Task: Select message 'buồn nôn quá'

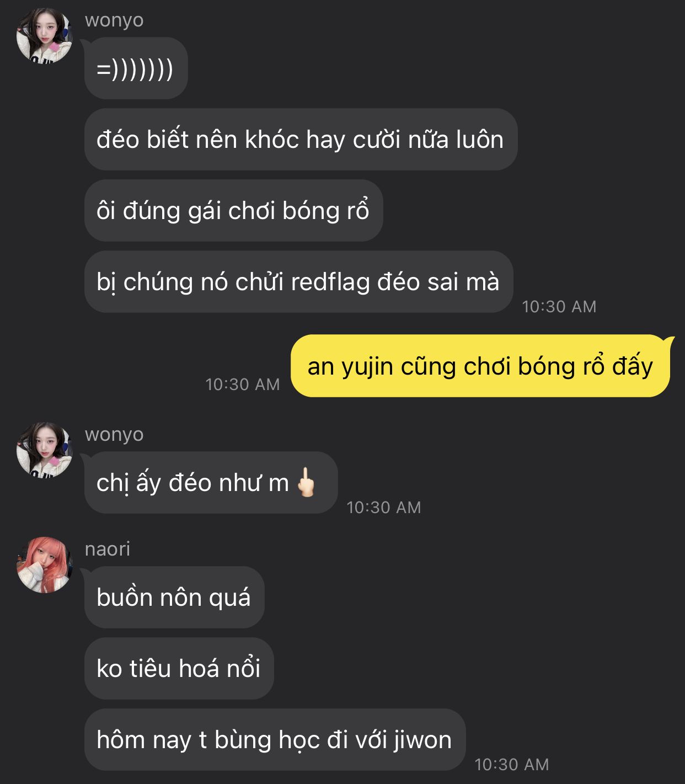Action: (x=174, y=597)
